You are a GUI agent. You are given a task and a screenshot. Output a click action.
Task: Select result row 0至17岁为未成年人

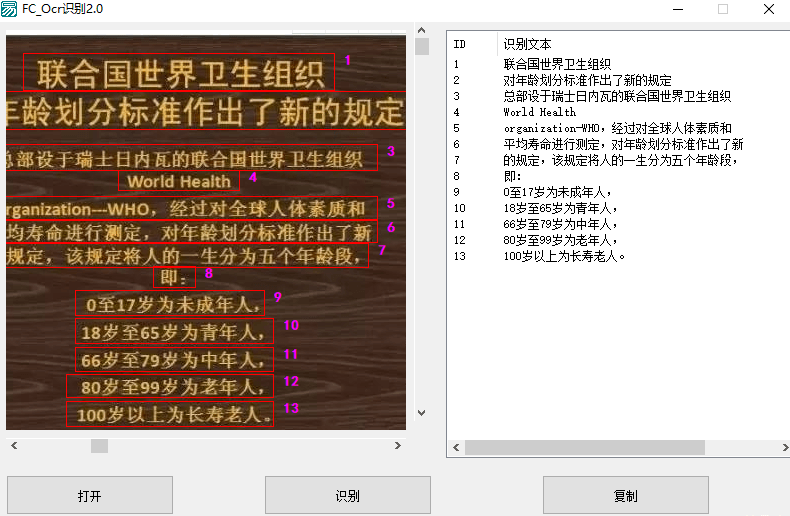tap(619, 192)
